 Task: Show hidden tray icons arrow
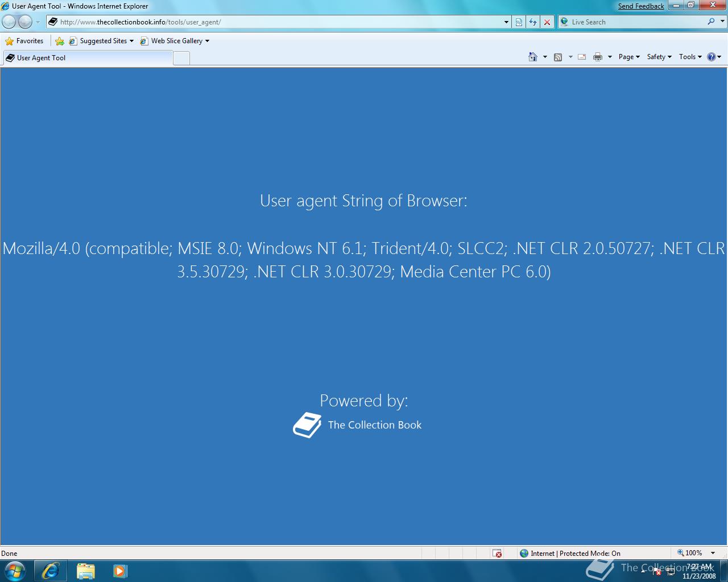[643, 571]
